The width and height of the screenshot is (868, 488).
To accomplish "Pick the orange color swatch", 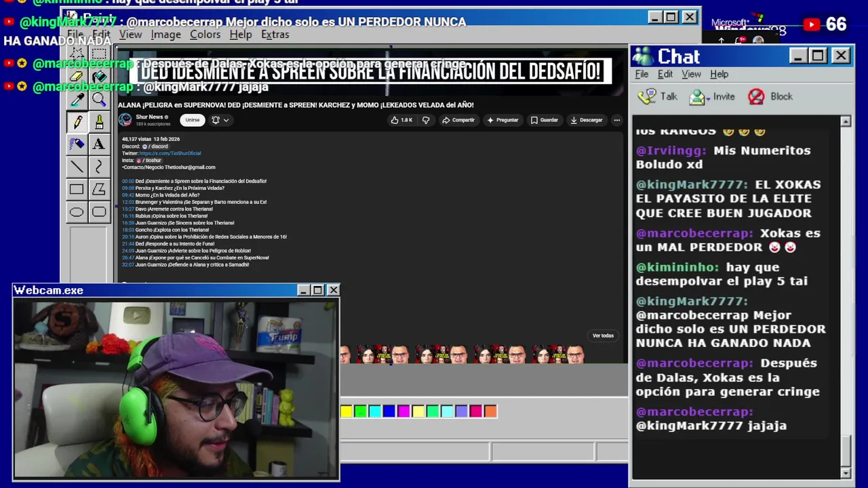I will click(x=490, y=411).
